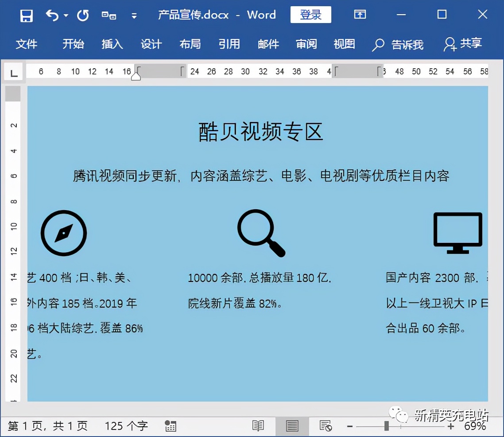
Task: Open the Customize Quick Access Toolbar dropdown
Action: tap(134, 16)
